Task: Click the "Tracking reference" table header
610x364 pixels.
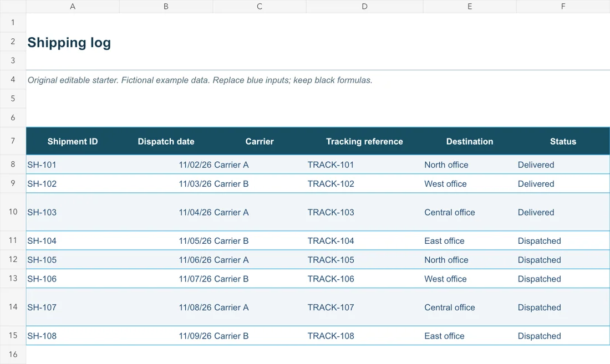Action: tap(364, 141)
